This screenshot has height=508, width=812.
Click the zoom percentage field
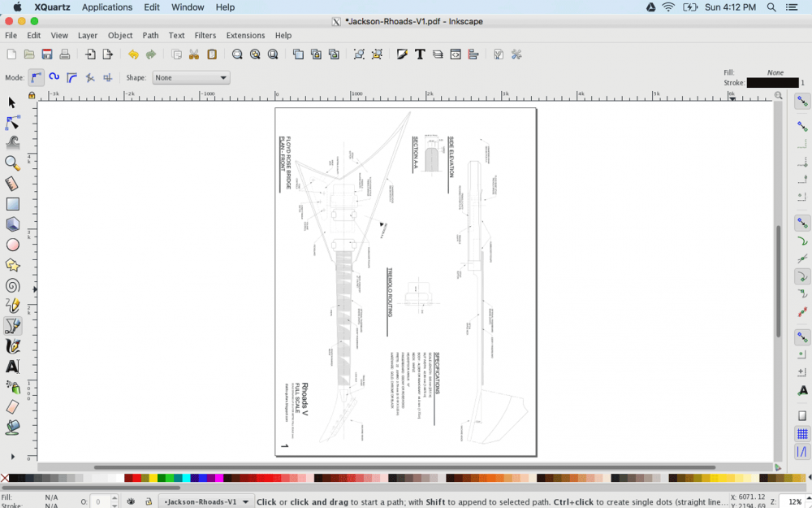pos(793,501)
